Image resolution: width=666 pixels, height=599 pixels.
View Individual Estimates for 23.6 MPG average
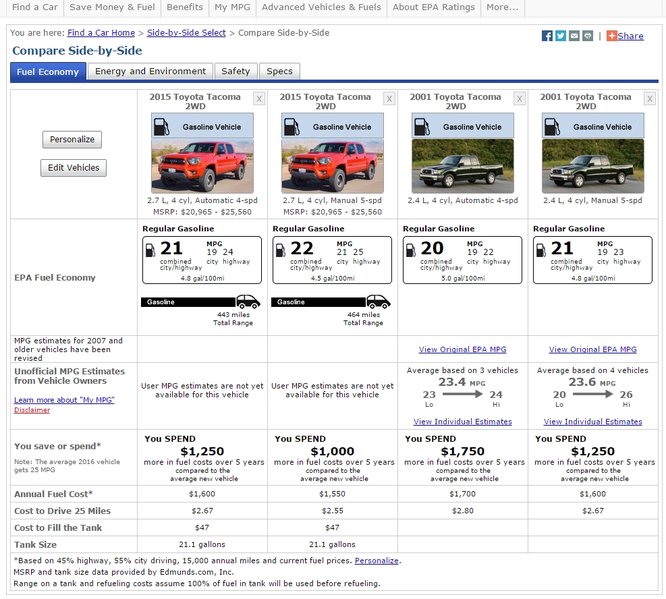tap(593, 421)
